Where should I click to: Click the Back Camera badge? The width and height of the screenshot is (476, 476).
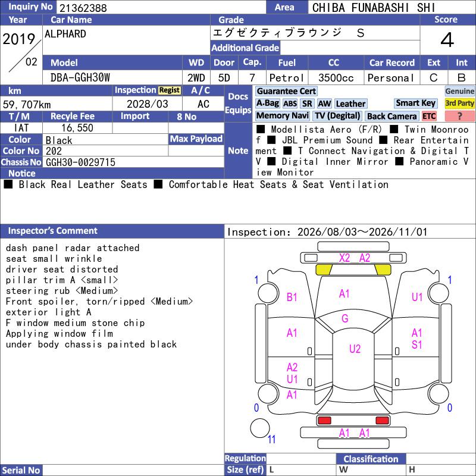[x=392, y=116]
